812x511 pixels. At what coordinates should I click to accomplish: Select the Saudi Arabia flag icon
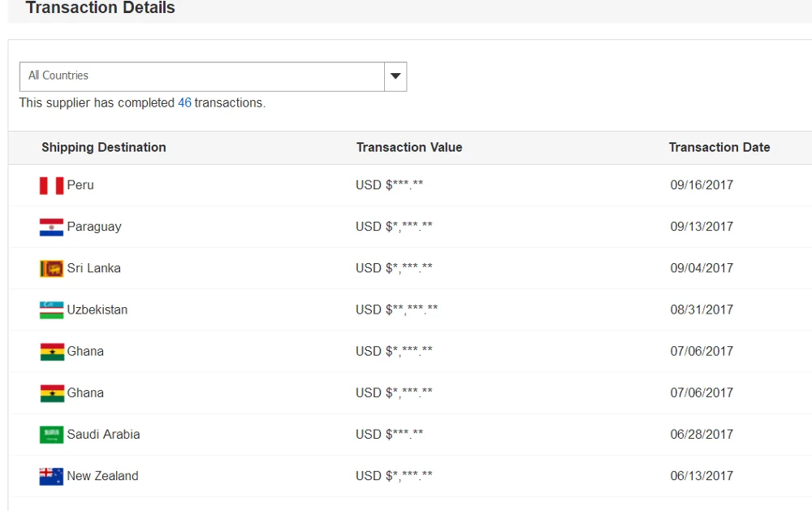[x=50, y=434]
